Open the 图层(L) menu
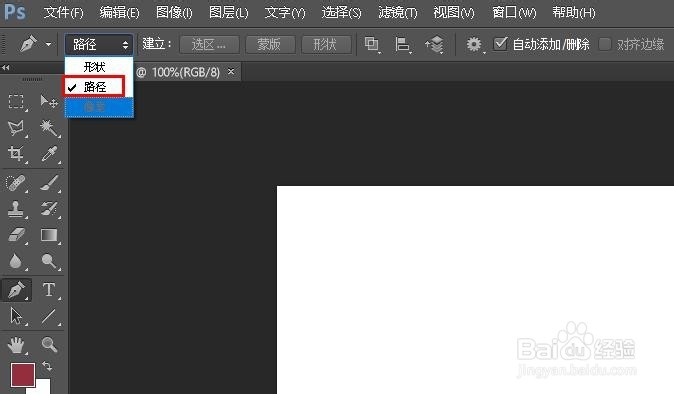 [229, 12]
